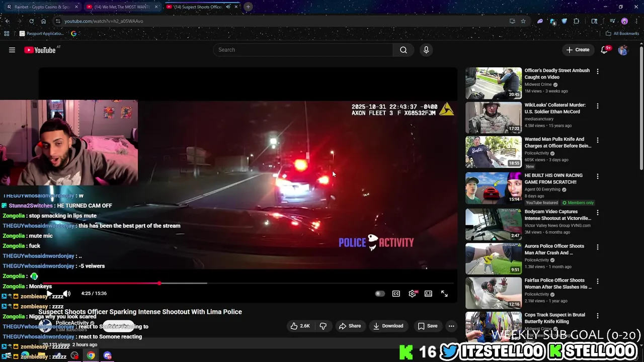Open Fairfax Police Officer Shoots thumbnail
This screenshot has height=362, width=644.
494,293
